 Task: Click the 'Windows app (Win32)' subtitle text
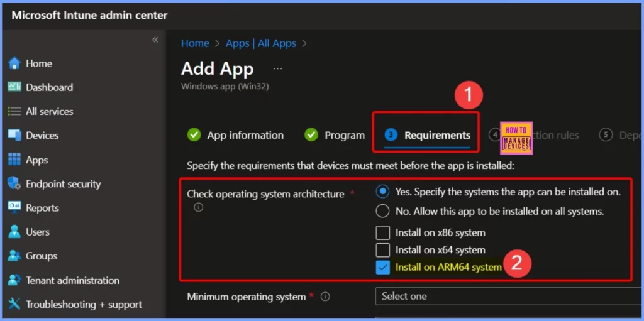225,87
